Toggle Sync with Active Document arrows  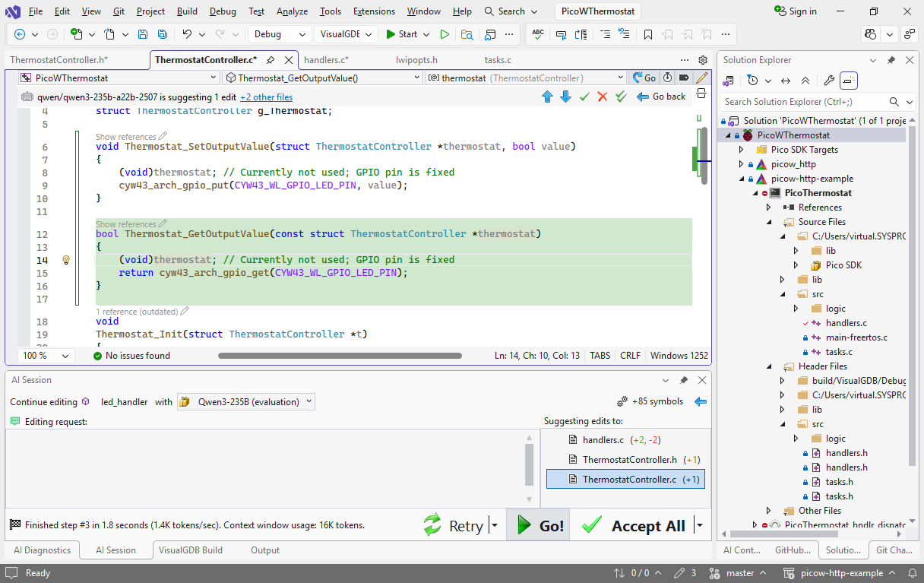pos(786,81)
